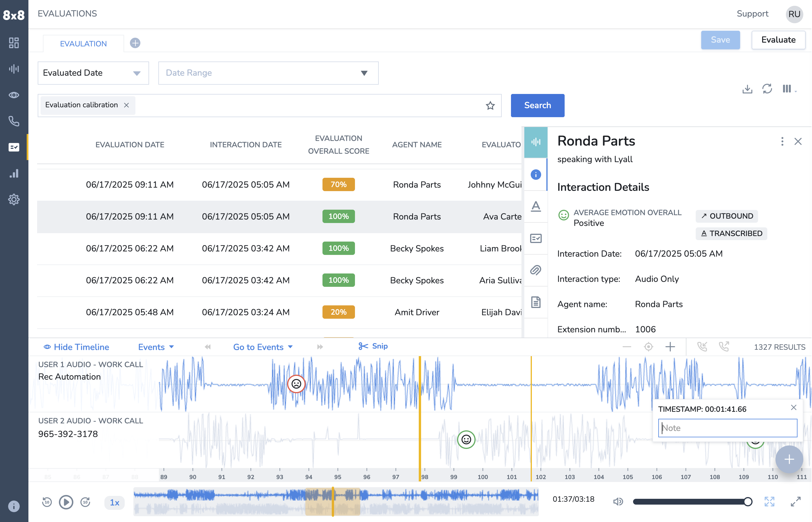
Task: Expand the Go to Events menu
Action: (x=263, y=347)
